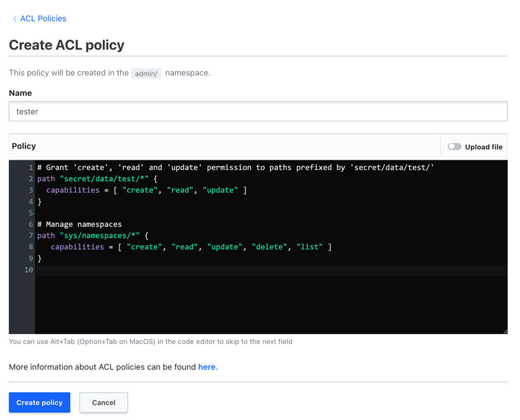Go back via the ACL Policies link
520x420 pixels.
pyautogui.click(x=43, y=19)
